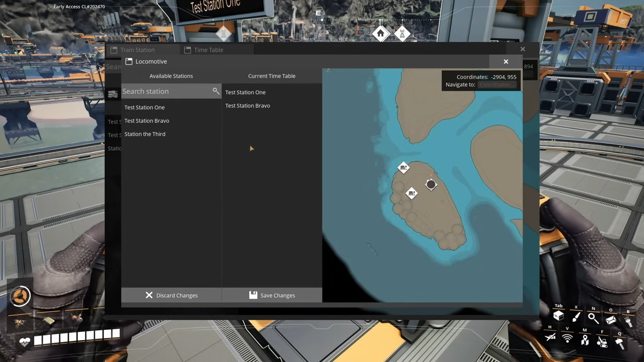Select Test Station Bravo in Current Time Table
This screenshot has height=362, width=644.
(x=248, y=106)
